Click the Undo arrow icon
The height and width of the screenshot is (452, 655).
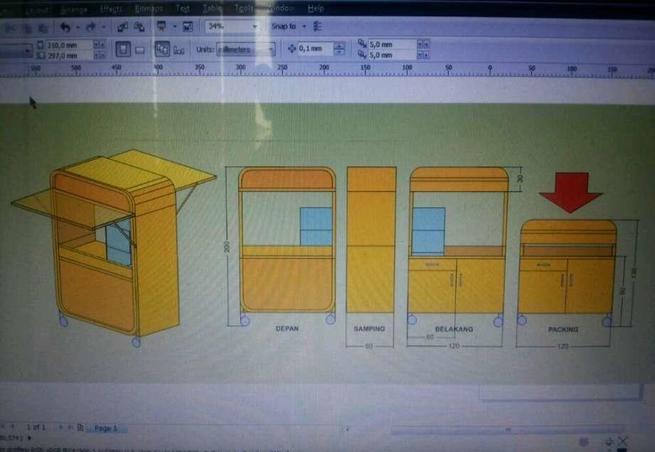[x=64, y=26]
